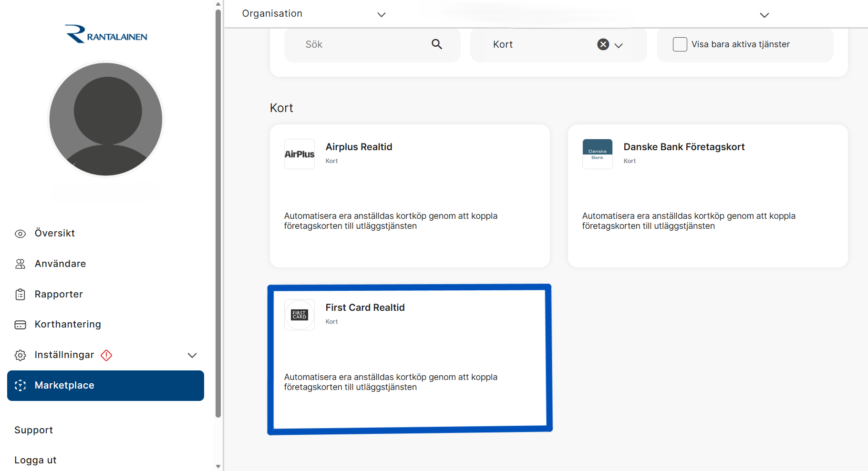This screenshot has height=471, width=868.
Task: Click the Marketplace icon in sidebar
Action: (x=20, y=386)
